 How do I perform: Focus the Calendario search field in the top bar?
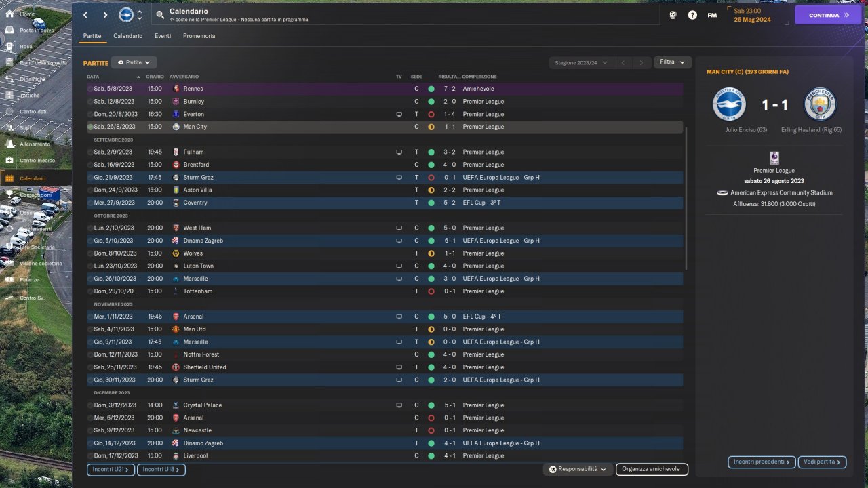tap(406, 15)
